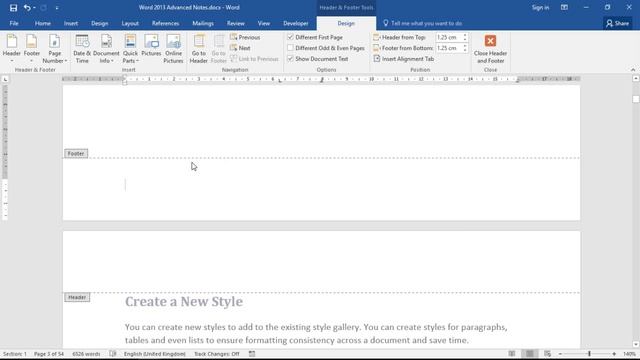Toggle Show Document Text checkbox
The image size is (640, 360).
click(318, 59)
